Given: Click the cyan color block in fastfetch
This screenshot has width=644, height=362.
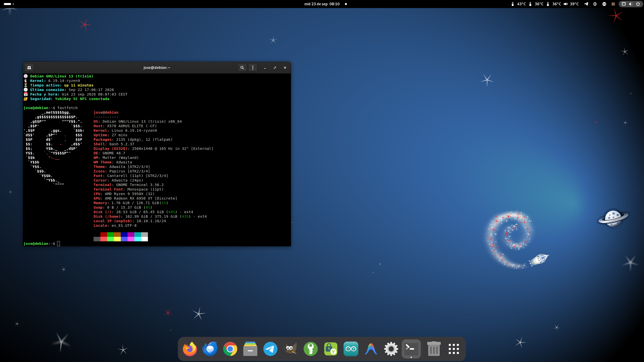Looking at the screenshot, I should coord(138,239).
